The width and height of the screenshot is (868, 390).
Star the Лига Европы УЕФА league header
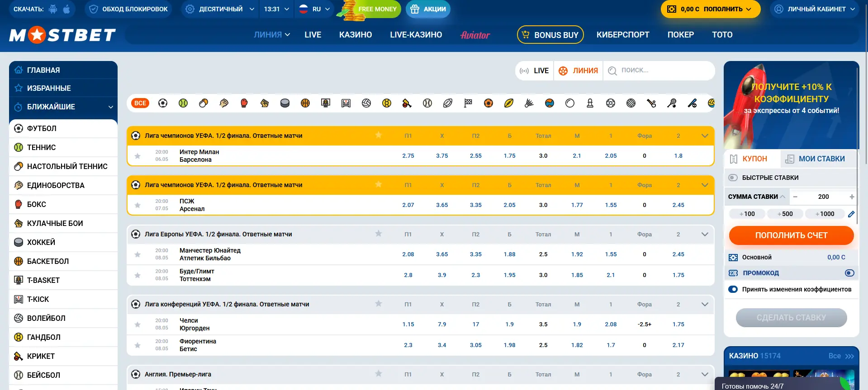(379, 234)
